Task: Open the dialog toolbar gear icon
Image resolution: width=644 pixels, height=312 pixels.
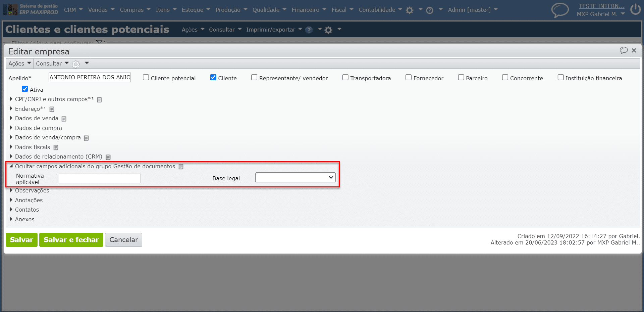Action: [x=76, y=64]
